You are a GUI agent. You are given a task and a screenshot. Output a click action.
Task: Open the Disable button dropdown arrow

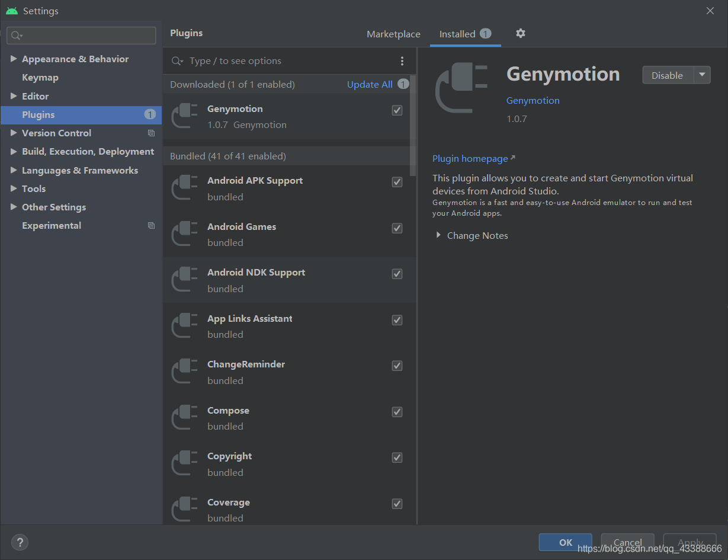[x=702, y=75]
